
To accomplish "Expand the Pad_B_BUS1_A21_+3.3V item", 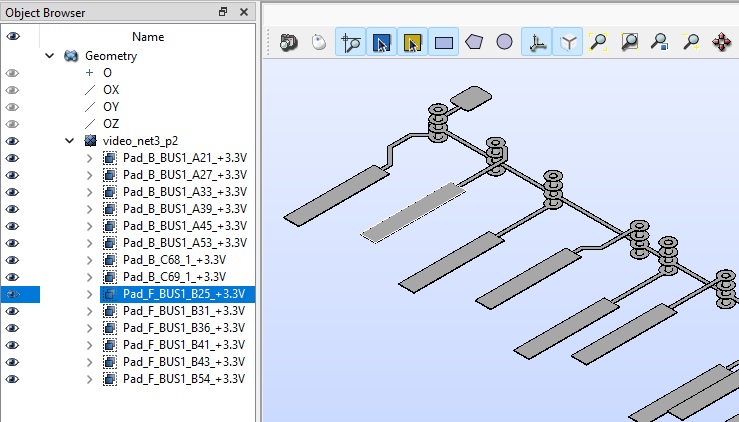I will coord(88,158).
